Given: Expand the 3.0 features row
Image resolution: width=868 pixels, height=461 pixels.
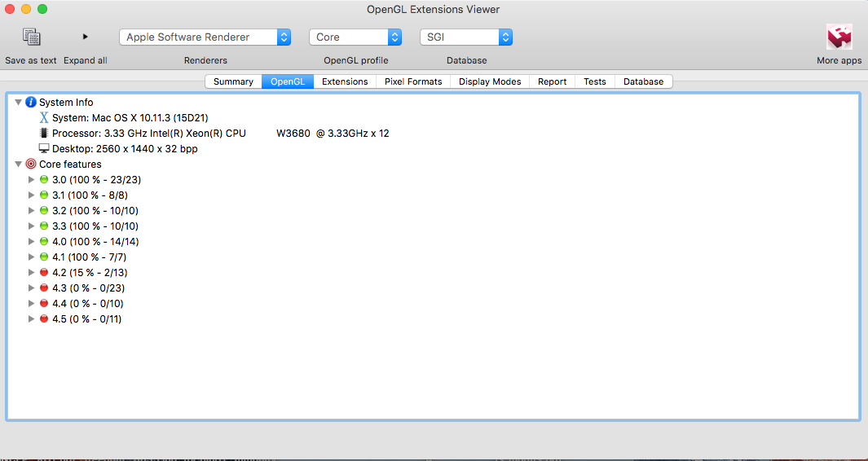Looking at the screenshot, I should [x=32, y=180].
